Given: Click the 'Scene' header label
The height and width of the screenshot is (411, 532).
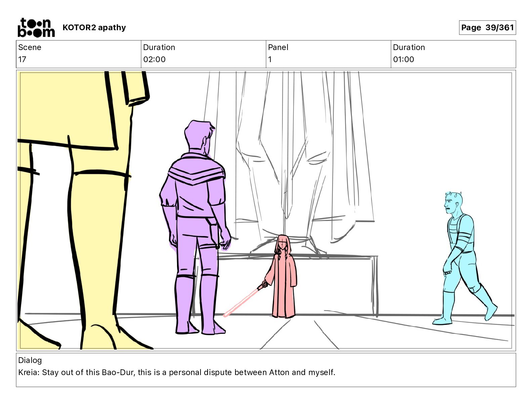Looking at the screenshot, I should (x=30, y=47).
